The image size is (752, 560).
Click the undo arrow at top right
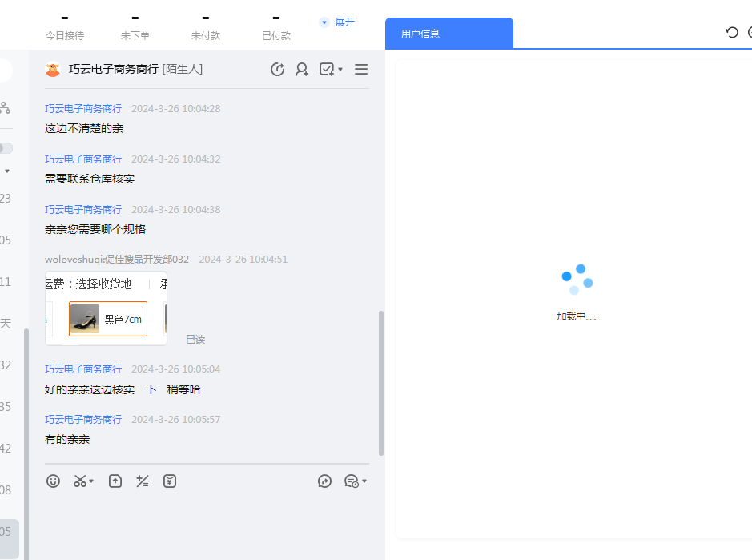pyautogui.click(x=731, y=32)
